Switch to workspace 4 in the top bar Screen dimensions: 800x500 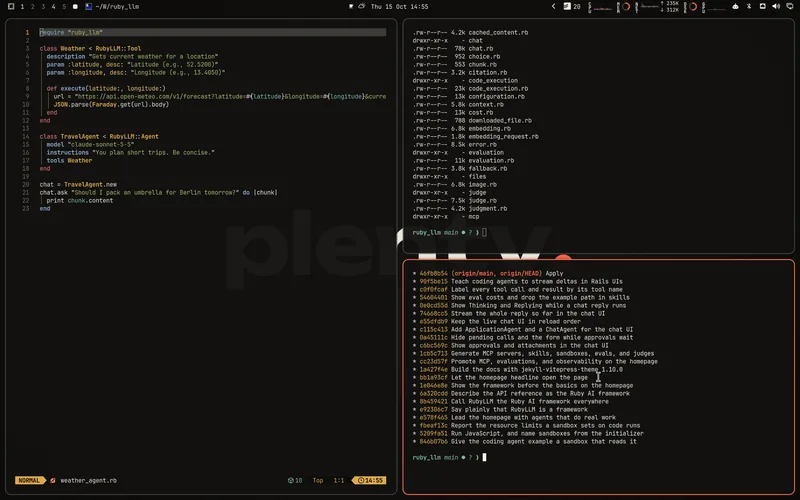pyautogui.click(x=54, y=7)
